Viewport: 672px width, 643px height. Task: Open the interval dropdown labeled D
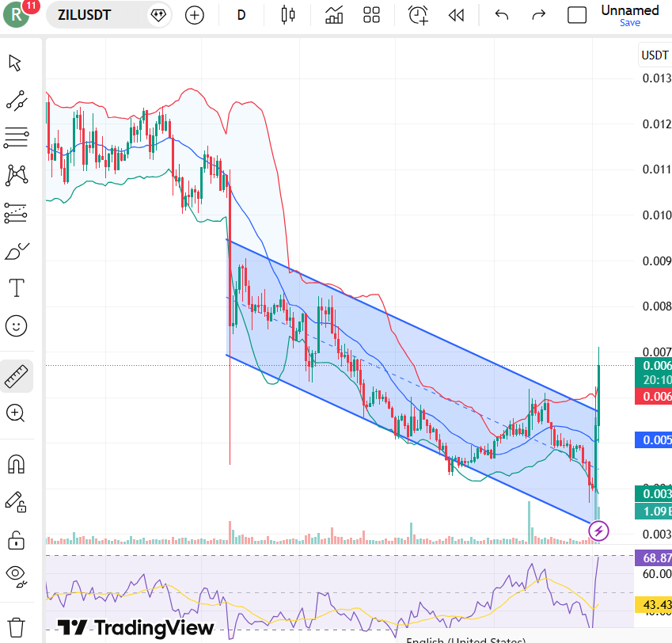click(241, 15)
